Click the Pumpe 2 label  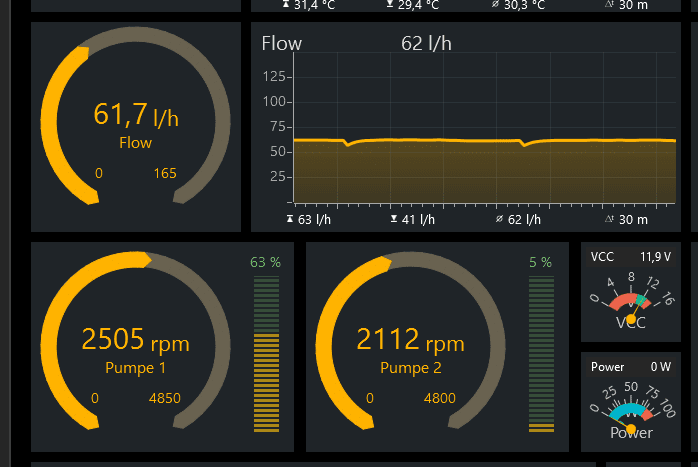[410, 368]
